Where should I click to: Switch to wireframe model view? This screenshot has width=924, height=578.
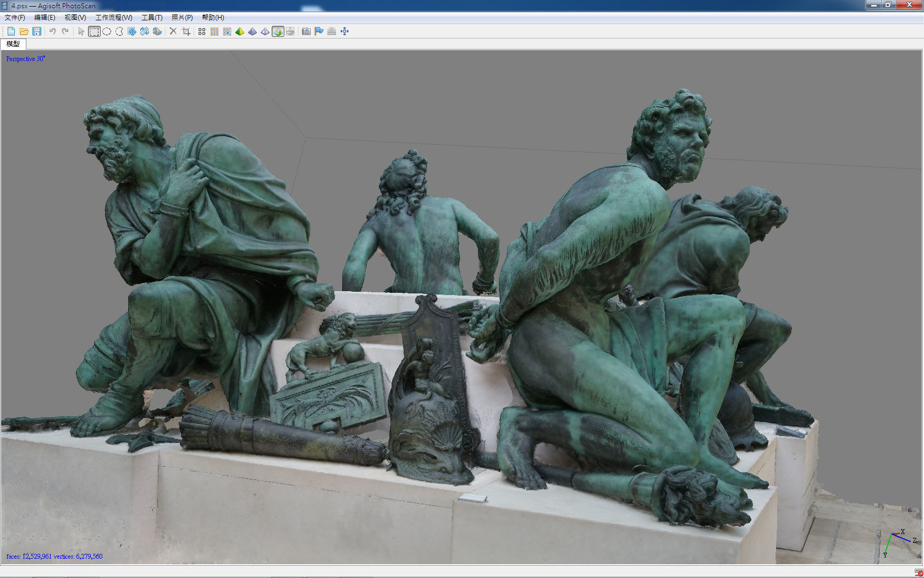pyautogui.click(x=265, y=31)
